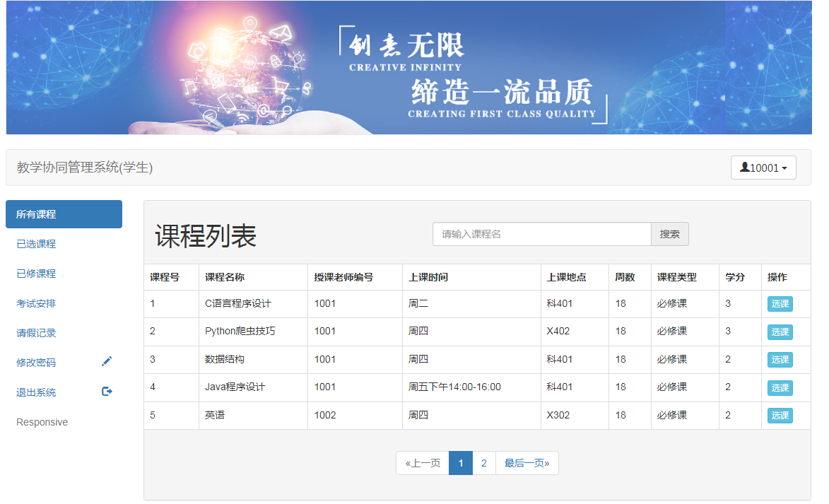The image size is (829, 504).
Task: Open 已选课程 in the sidebar
Action: 36,244
